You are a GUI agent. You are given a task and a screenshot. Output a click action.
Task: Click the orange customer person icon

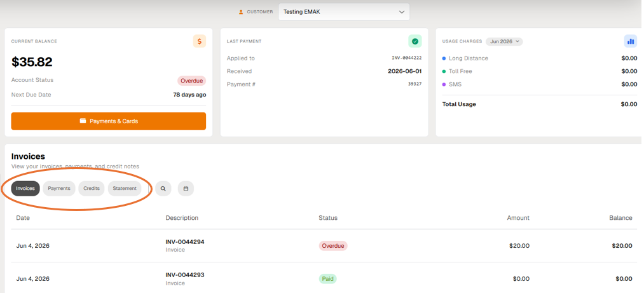pos(241,12)
